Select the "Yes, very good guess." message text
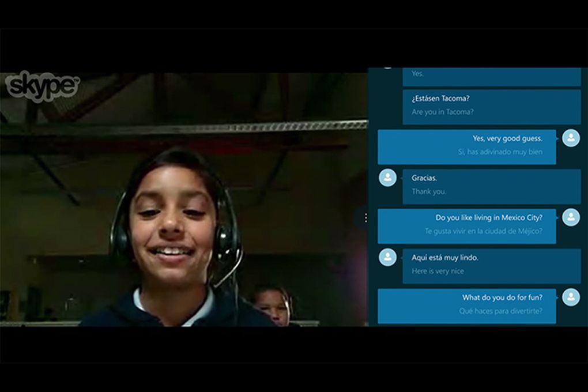 (507, 138)
